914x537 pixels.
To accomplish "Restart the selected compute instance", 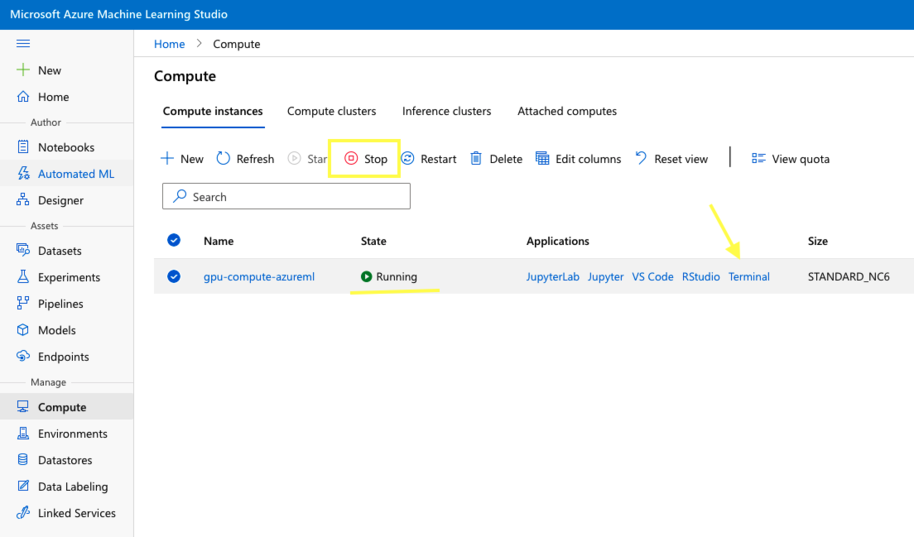I will [429, 159].
